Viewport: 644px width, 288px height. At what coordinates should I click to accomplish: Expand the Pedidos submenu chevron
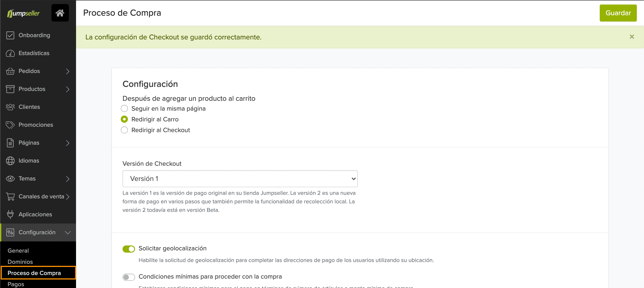pos(68,71)
